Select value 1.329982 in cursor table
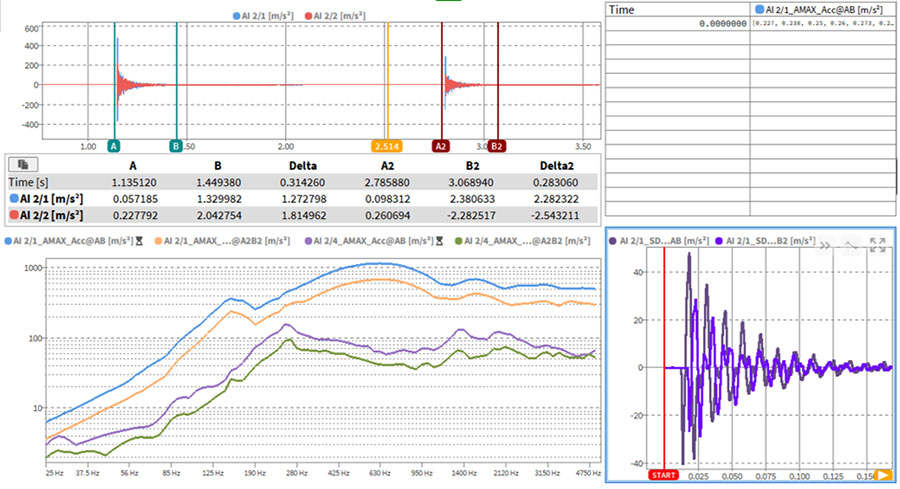Screen dimensions: 900x489 pos(218,199)
